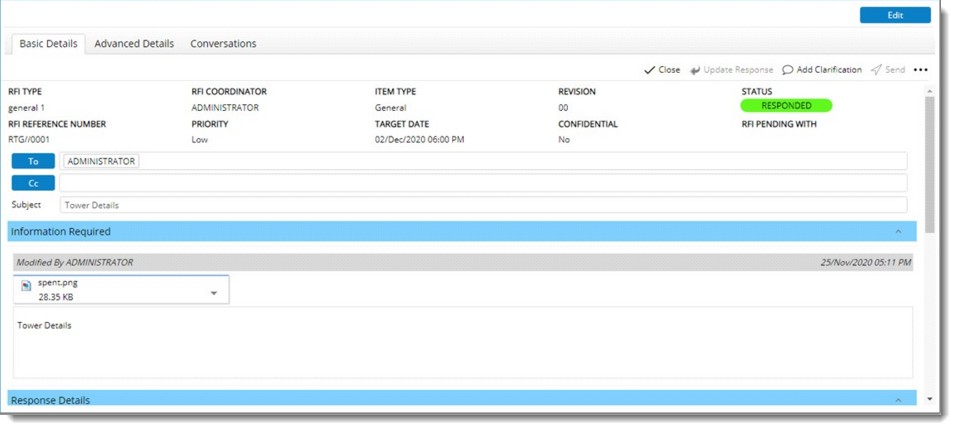Click the Cc recipients button
This screenshot has height=430, width=956.
[x=33, y=183]
